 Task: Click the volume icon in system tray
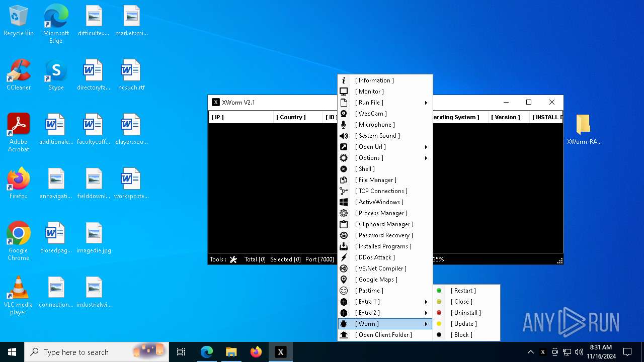pyautogui.click(x=579, y=352)
